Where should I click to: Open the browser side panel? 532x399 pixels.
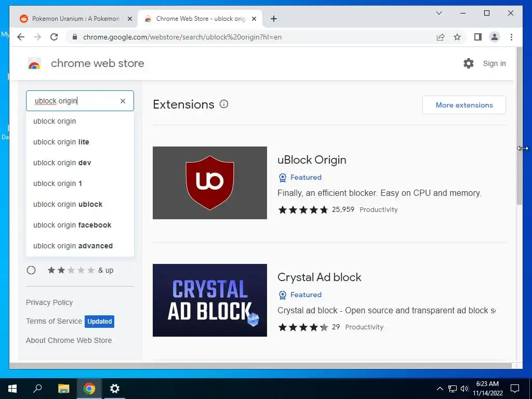(478, 37)
